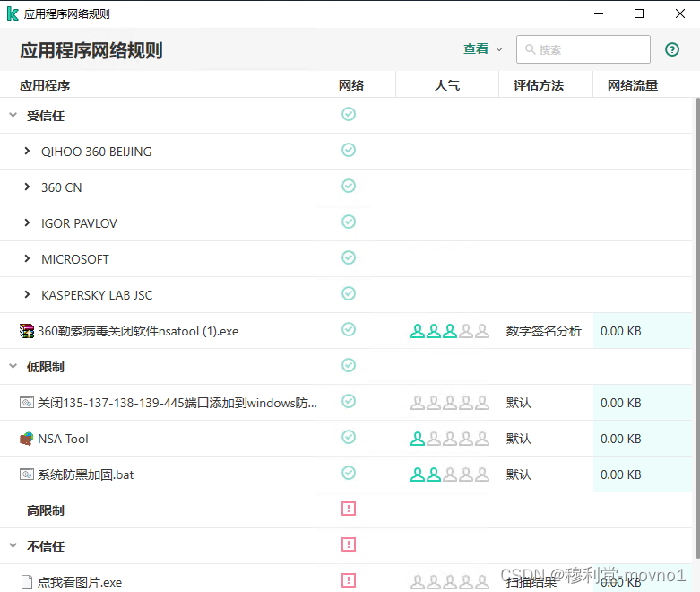Screen dimensions: 700x592
Task: Minimize the 应用程序网络规则 window
Action: click(x=599, y=13)
